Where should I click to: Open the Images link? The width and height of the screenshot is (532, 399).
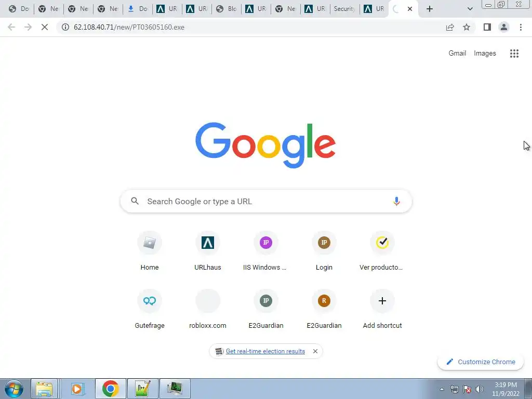pos(485,54)
